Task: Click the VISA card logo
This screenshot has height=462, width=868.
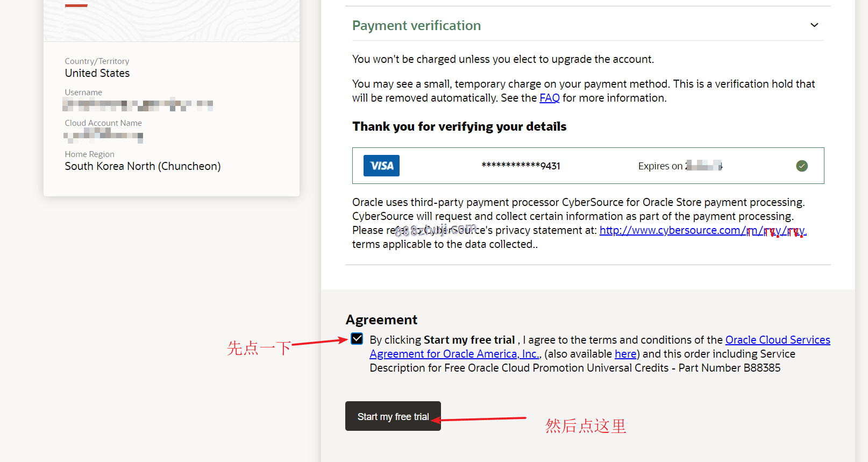Action: click(x=381, y=166)
